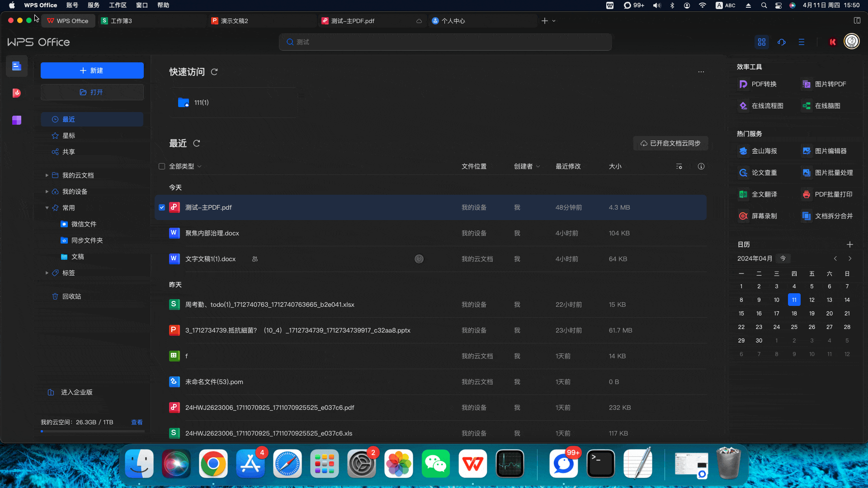Open 111(1) quick access folder

point(234,103)
